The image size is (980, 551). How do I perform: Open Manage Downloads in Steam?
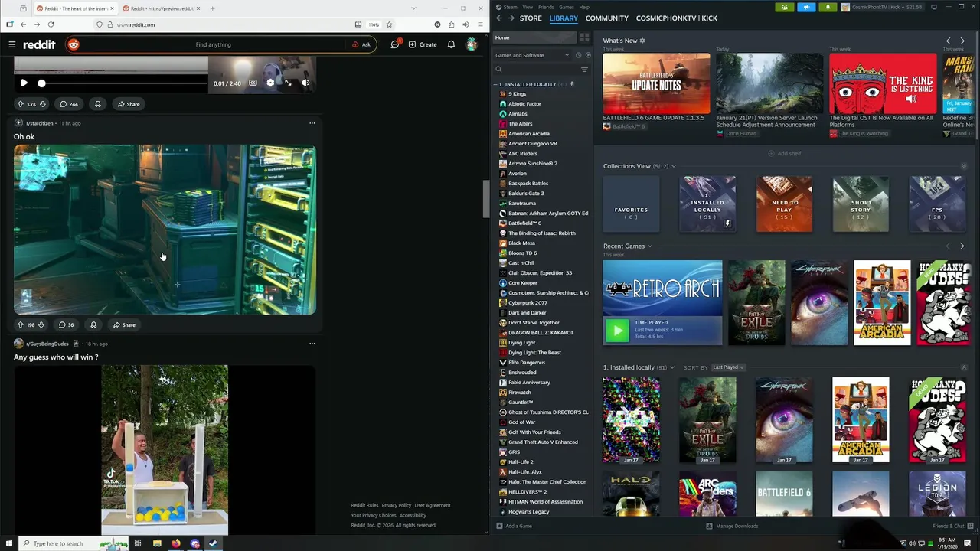(732, 526)
